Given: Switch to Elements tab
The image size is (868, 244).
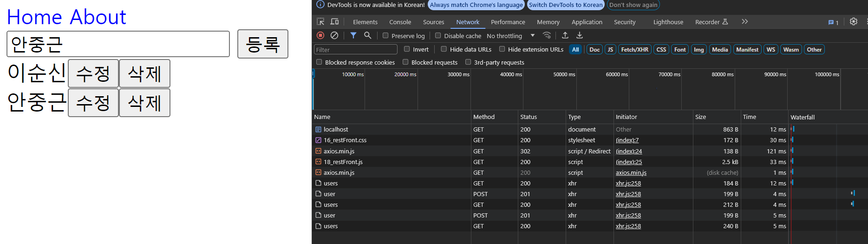Looking at the screenshot, I should pos(365,22).
